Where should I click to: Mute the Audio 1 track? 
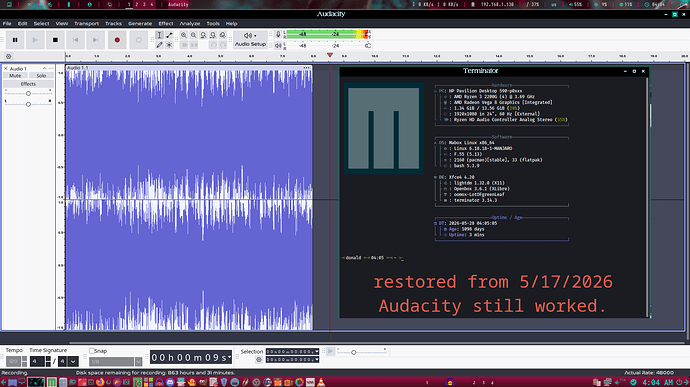(15, 76)
